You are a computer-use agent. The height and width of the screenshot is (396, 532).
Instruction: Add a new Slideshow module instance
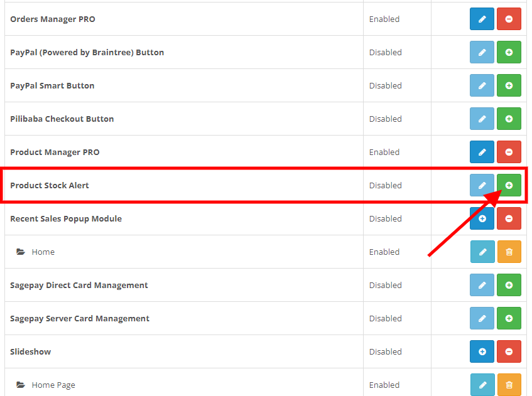coord(482,351)
